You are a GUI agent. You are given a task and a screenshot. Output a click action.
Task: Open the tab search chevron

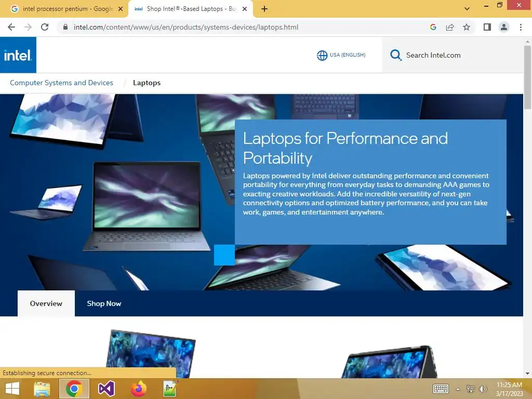(467, 9)
